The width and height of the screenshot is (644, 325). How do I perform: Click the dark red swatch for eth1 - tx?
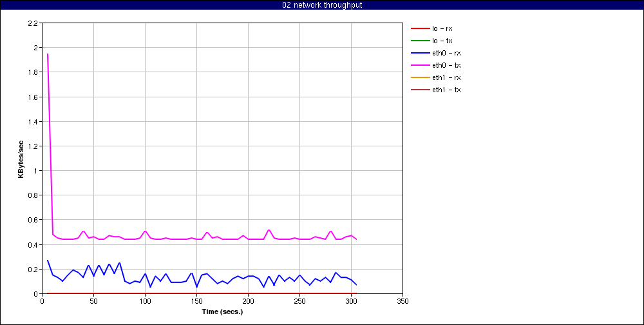tap(420, 90)
